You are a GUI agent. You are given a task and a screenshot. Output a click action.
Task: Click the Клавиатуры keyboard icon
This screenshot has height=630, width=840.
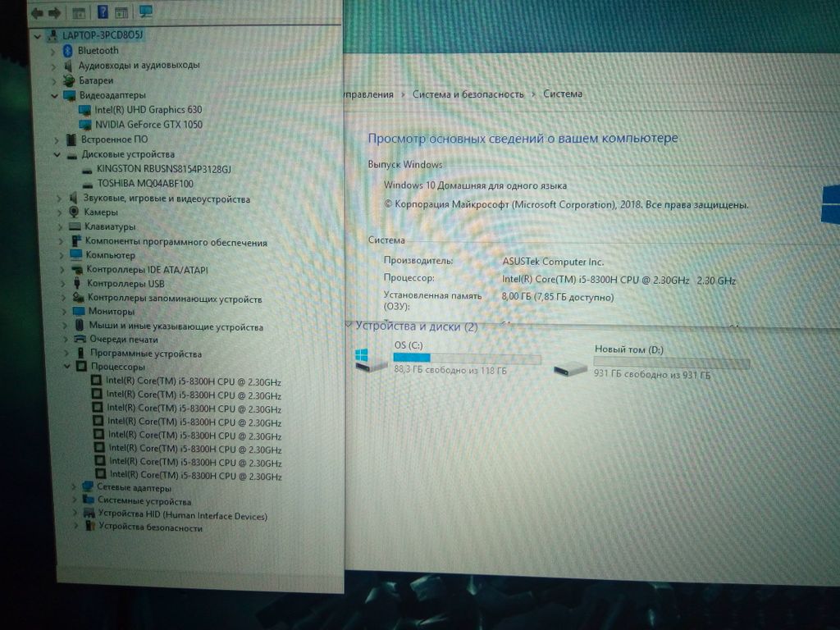tap(75, 226)
